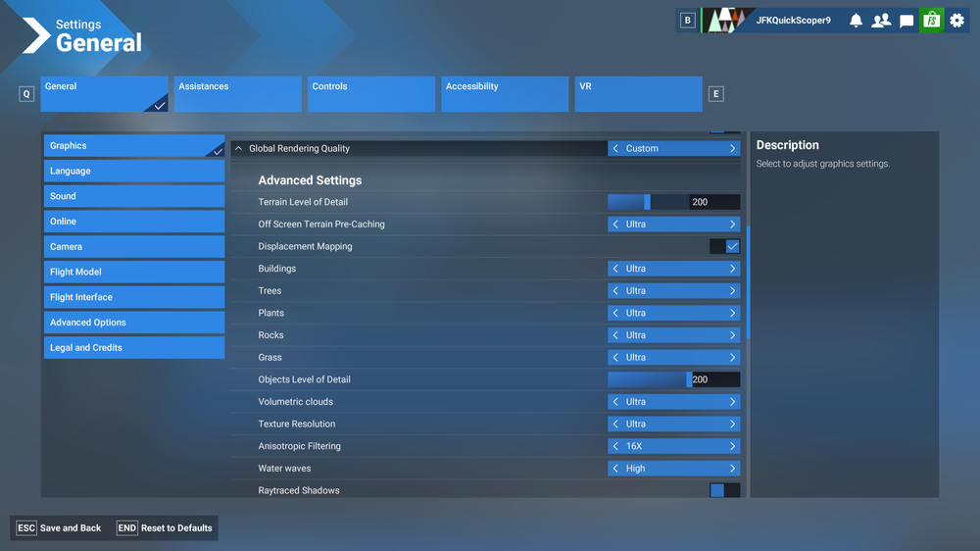Open the chat message icon
Viewport: 980px width, 551px height.
[x=906, y=21]
